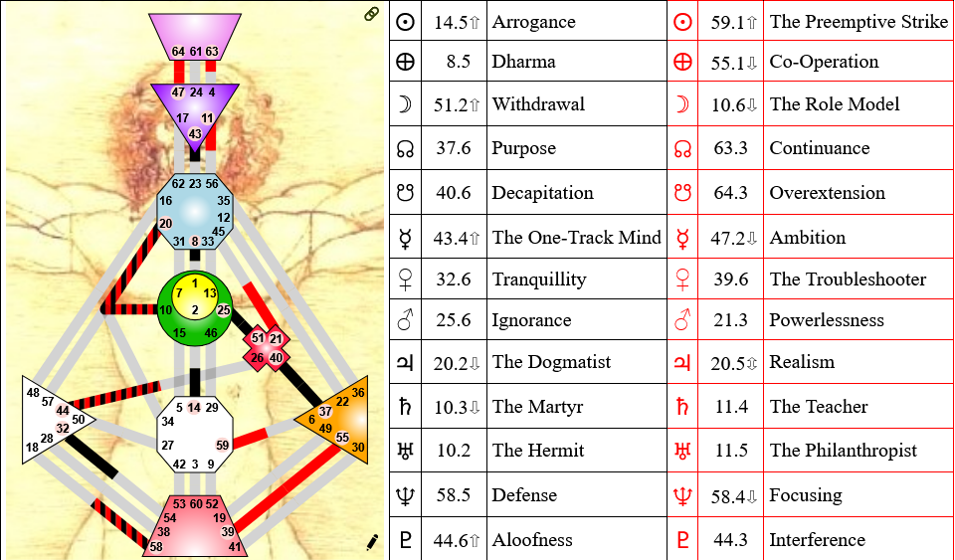Click gate 44 in the Spleen center
955x560 pixels.
click(63, 411)
